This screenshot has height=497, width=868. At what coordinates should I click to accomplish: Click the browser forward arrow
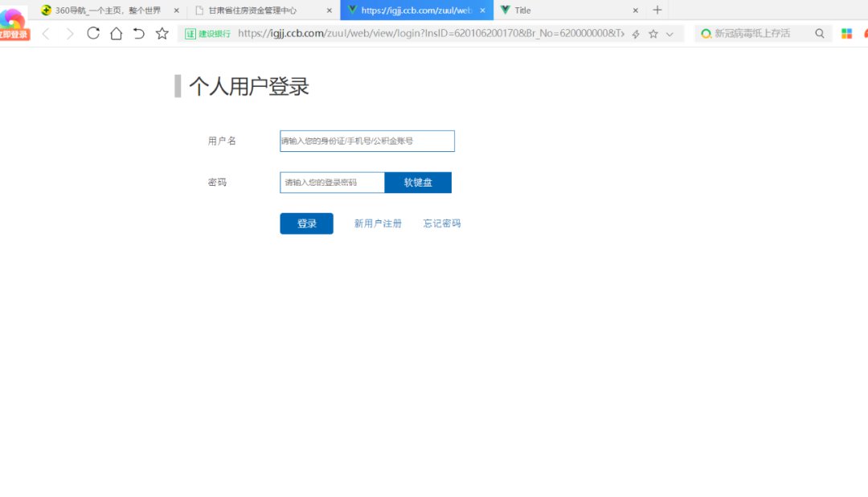70,34
